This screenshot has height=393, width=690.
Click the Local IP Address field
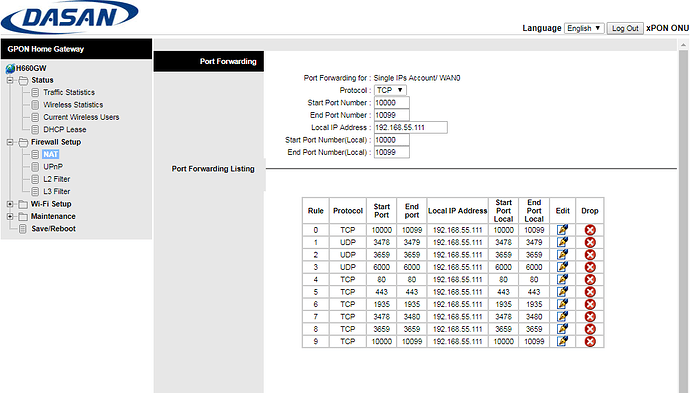(411, 128)
